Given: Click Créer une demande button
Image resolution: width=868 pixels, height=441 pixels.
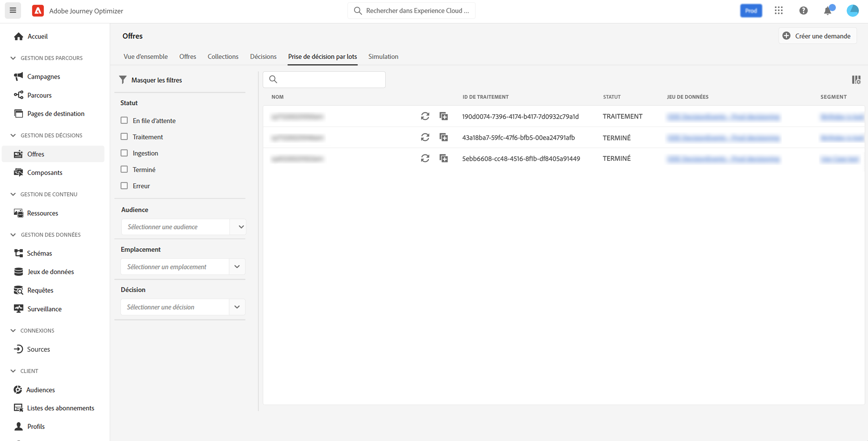Looking at the screenshot, I should coord(817,36).
